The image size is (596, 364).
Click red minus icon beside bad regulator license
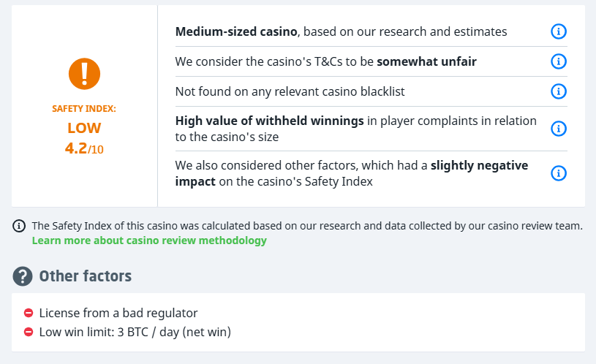[29, 313]
